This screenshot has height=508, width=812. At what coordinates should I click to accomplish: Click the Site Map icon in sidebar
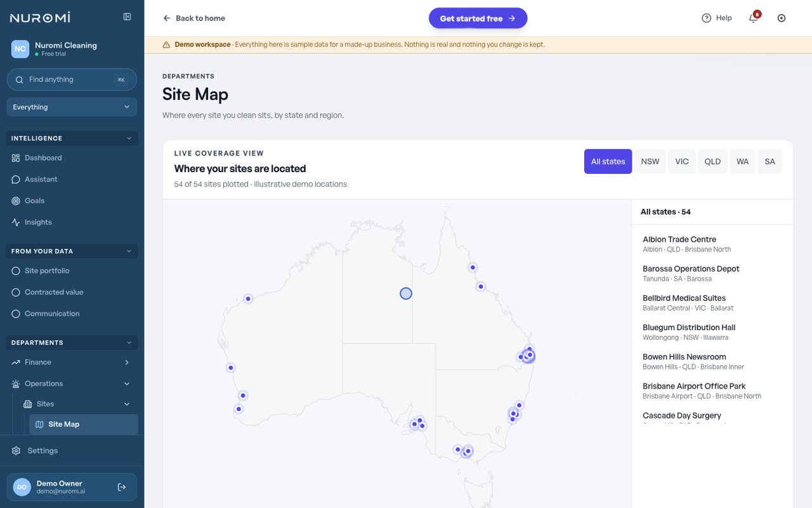[x=39, y=424]
